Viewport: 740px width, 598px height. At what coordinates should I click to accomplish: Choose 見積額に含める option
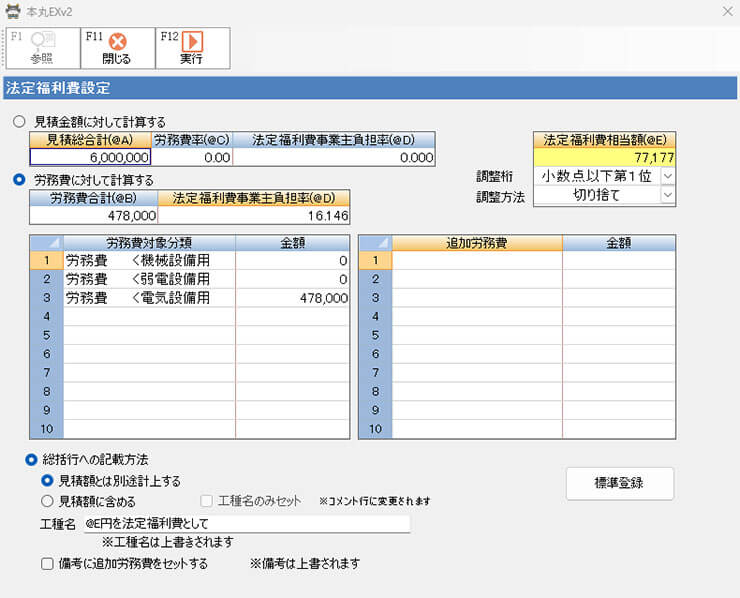click(47, 501)
